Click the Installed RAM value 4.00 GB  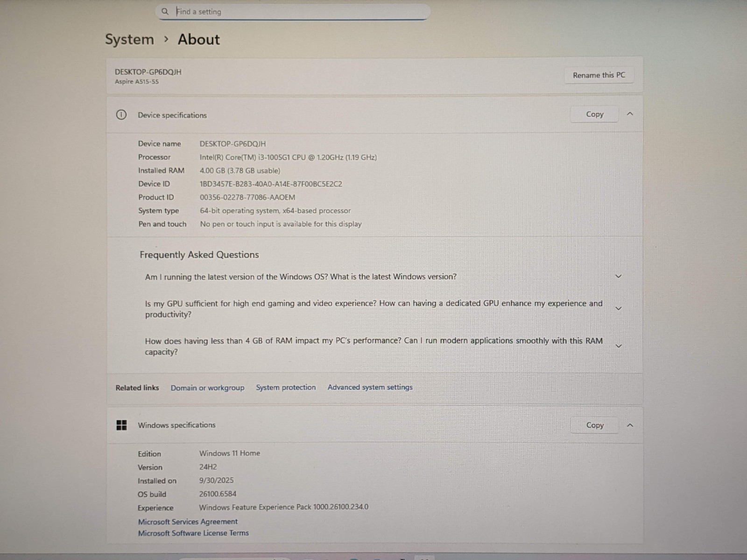pos(240,171)
